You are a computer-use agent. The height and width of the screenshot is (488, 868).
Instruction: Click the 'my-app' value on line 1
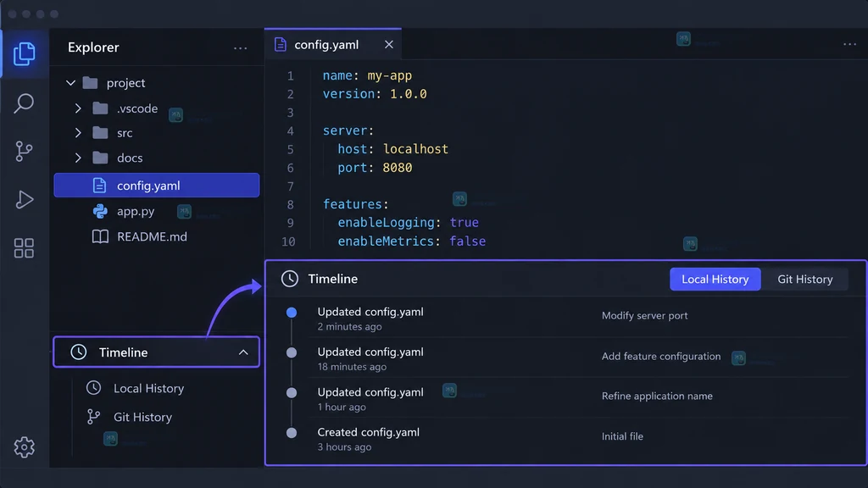tap(390, 75)
